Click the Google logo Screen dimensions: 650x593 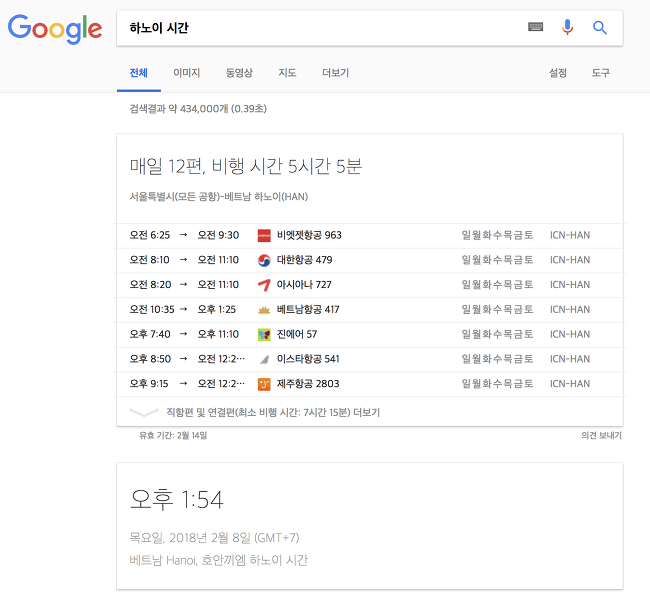click(55, 29)
